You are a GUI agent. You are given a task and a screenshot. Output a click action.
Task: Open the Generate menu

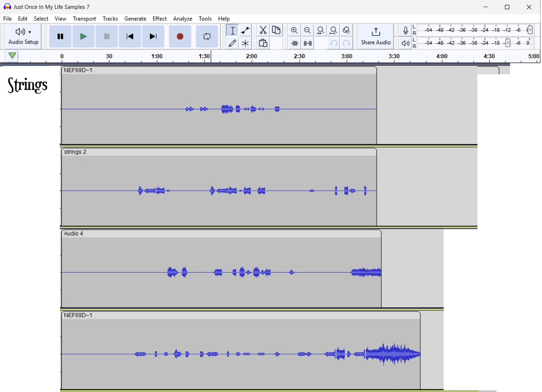pyautogui.click(x=135, y=19)
